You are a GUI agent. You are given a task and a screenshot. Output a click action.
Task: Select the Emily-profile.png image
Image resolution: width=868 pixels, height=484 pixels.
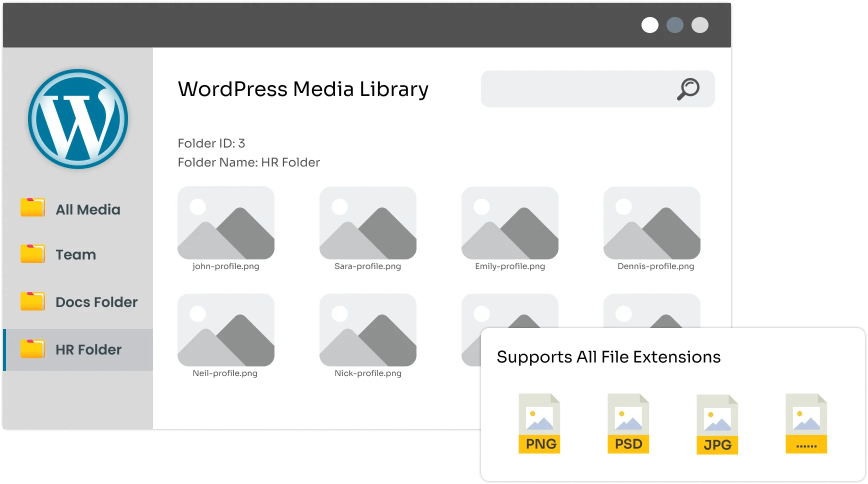click(x=509, y=223)
